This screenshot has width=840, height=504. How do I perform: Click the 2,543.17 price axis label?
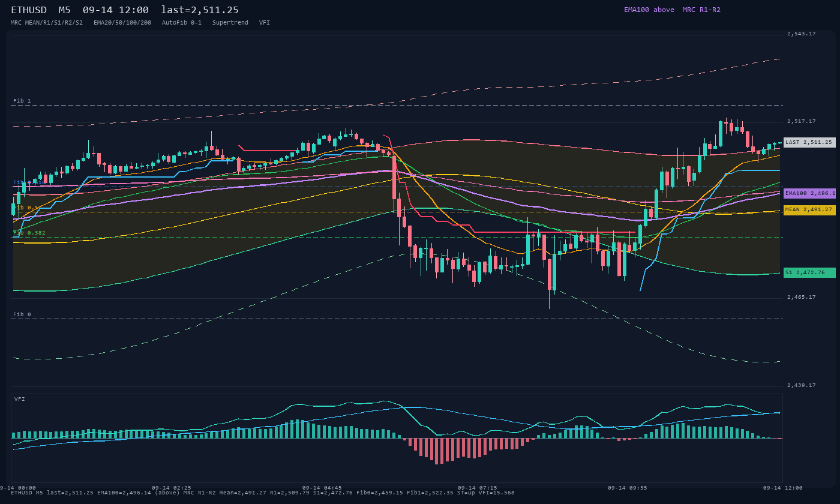[x=801, y=34]
